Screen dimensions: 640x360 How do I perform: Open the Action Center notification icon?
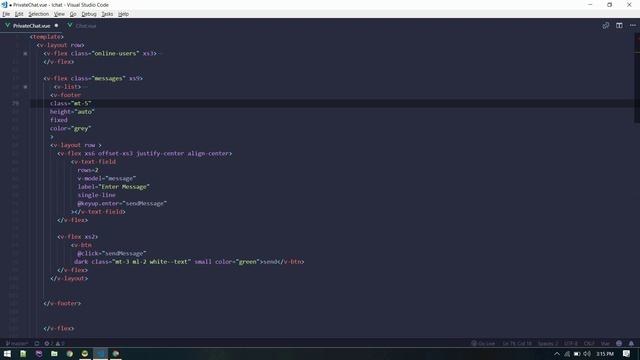coord(627,353)
